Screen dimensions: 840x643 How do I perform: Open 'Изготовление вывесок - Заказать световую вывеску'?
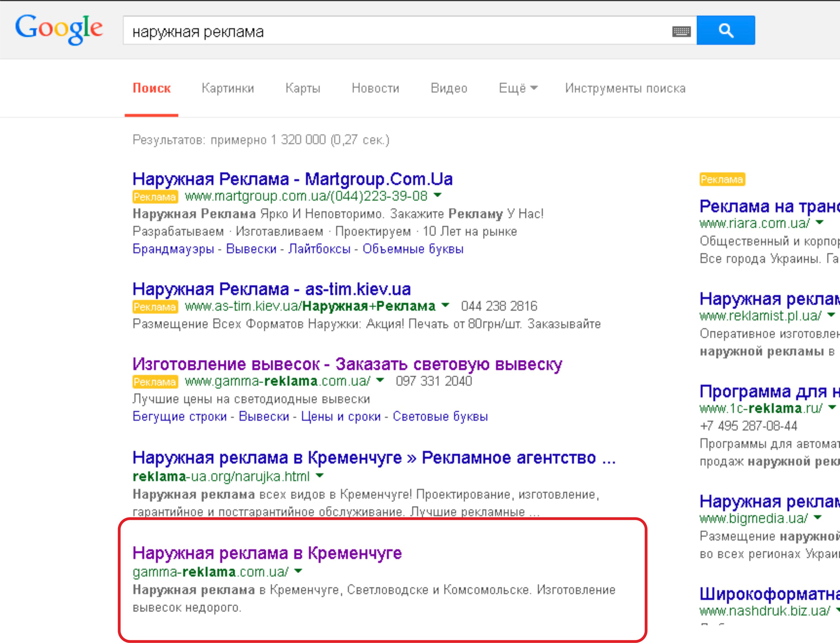pos(347,364)
